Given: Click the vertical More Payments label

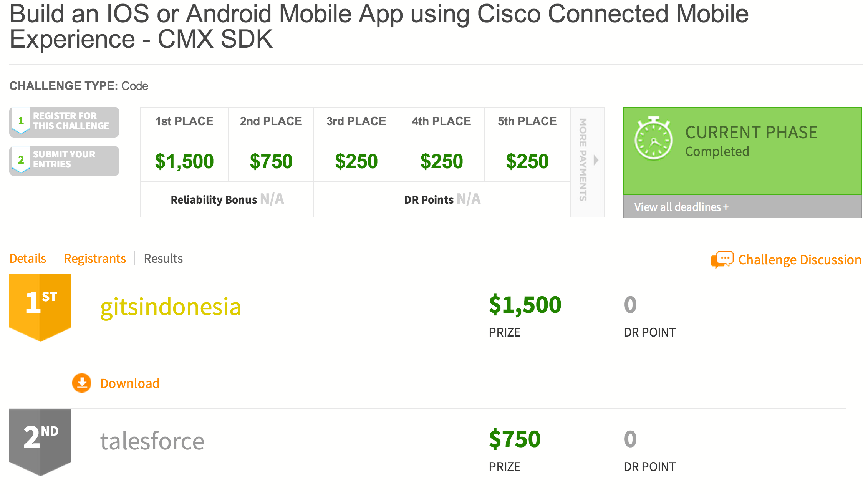Looking at the screenshot, I should (x=583, y=160).
